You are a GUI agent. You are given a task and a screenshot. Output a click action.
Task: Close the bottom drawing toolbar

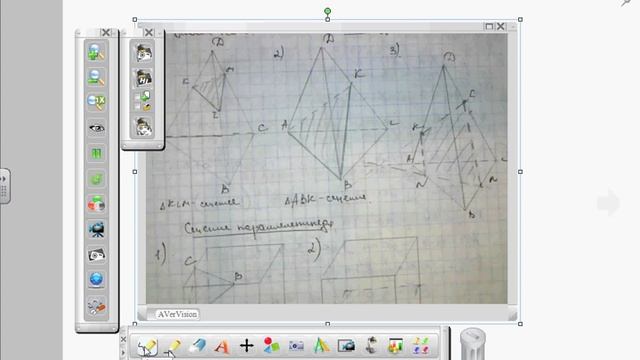[123, 339]
